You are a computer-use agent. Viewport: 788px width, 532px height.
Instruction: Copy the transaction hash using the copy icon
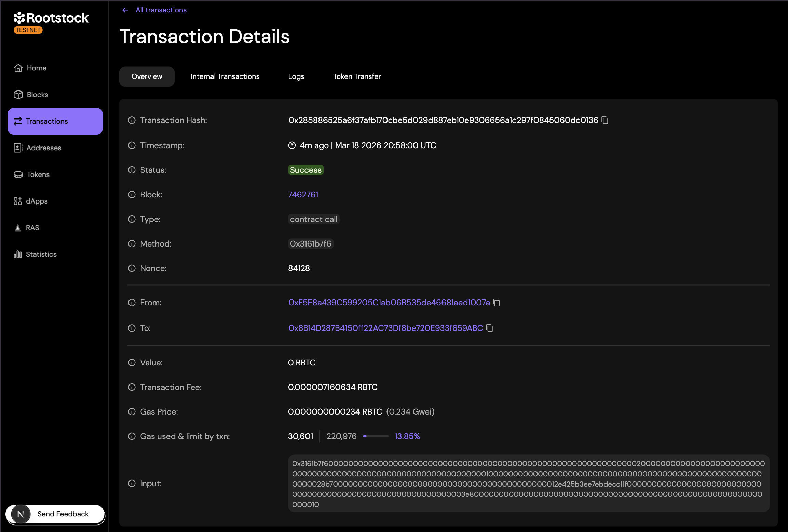tap(605, 120)
